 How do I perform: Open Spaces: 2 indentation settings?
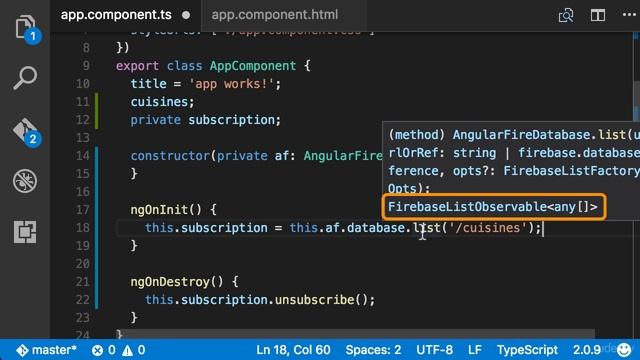(x=373, y=350)
